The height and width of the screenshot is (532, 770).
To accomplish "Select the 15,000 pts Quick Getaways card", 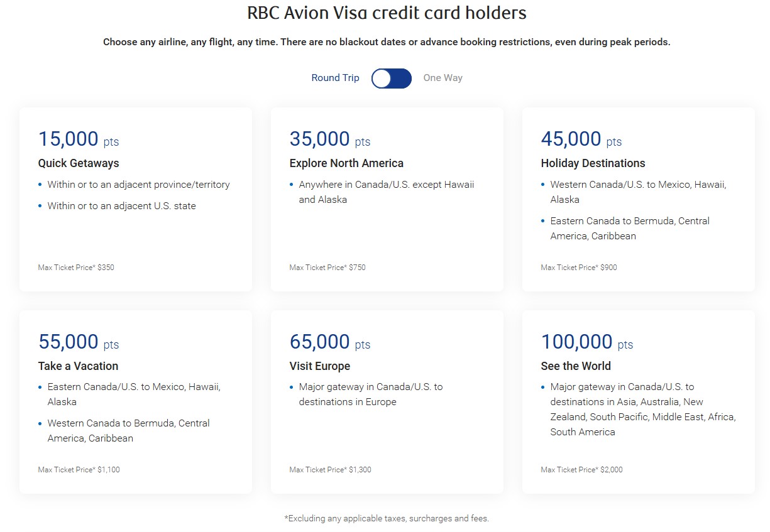I will [135, 199].
